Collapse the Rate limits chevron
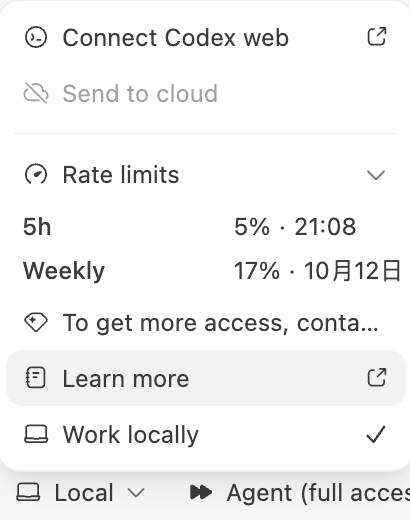Image resolution: width=410 pixels, height=520 pixels. (x=376, y=175)
